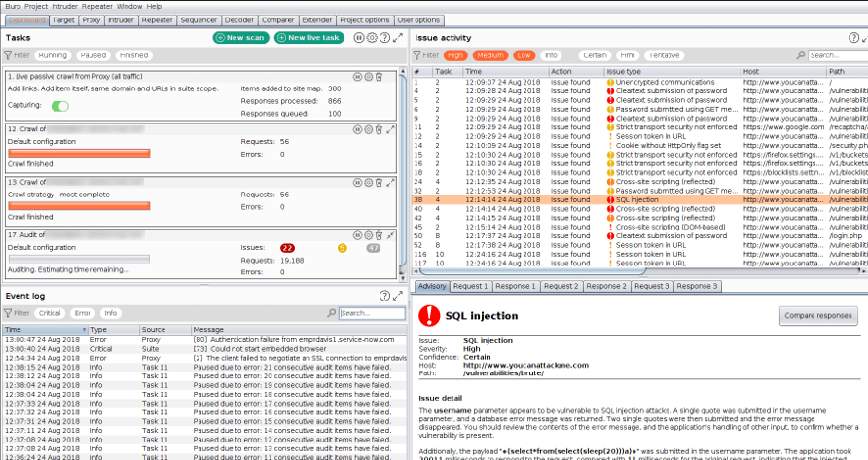Pause task 12 crawl
Image resolution: width=868 pixels, height=460 pixels.
pyautogui.click(x=357, y=128)
